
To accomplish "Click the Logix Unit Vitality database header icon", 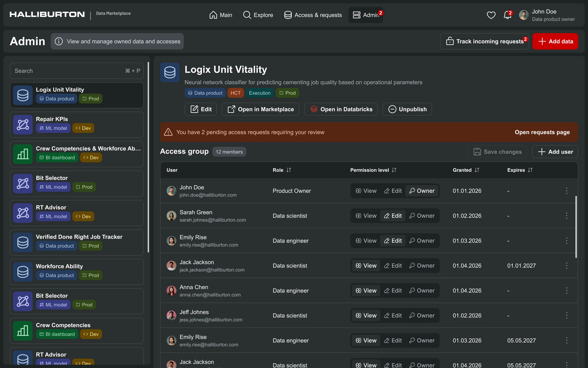I will coord(170,72).
